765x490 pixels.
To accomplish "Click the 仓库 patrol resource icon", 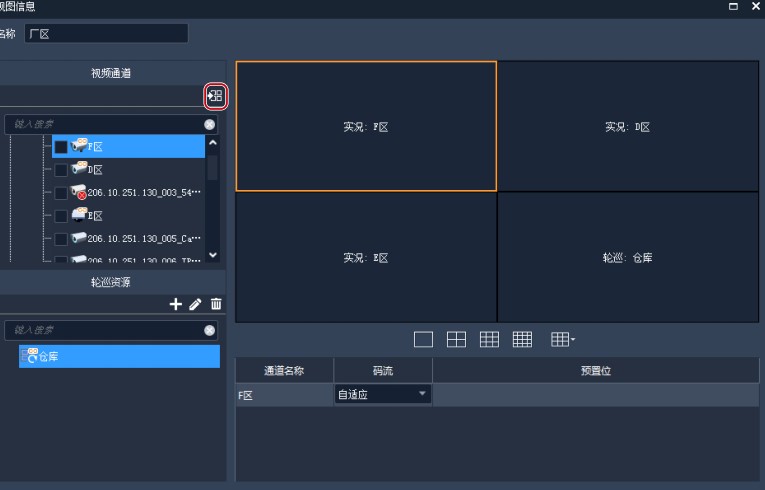I will coord(29,355).
